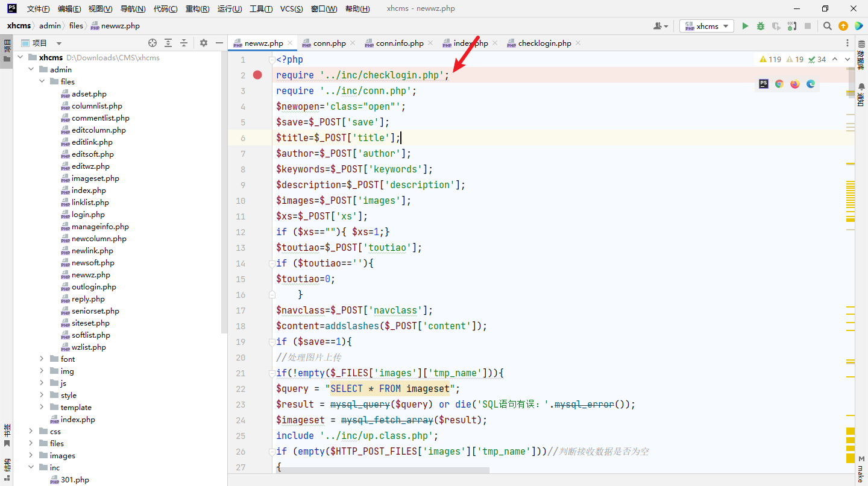Switch to the conn.php editor tab
868x486 pixels.
[x=329, y=43]
